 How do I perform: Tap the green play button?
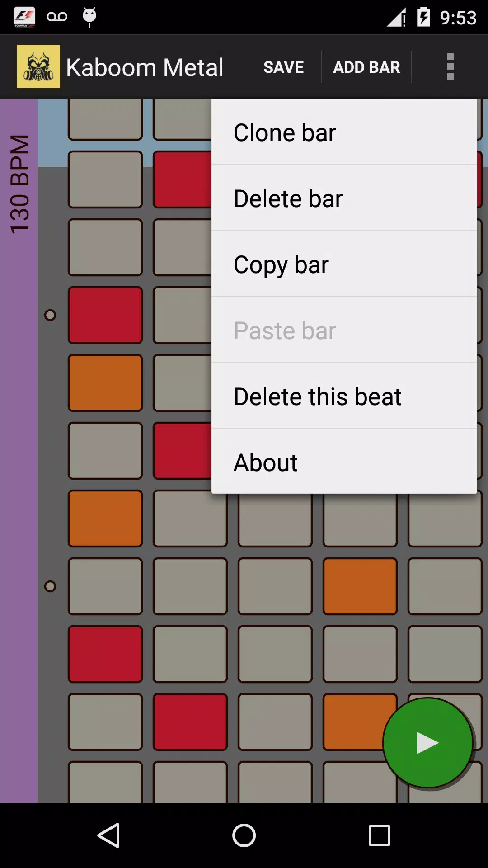pyautogui.click(x=427, y=743)
